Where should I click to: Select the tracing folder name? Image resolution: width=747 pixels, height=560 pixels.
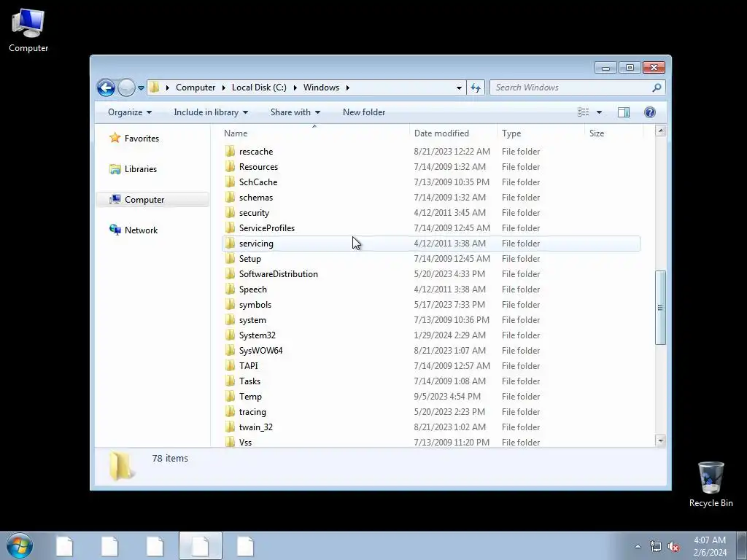tap(252, 412)
